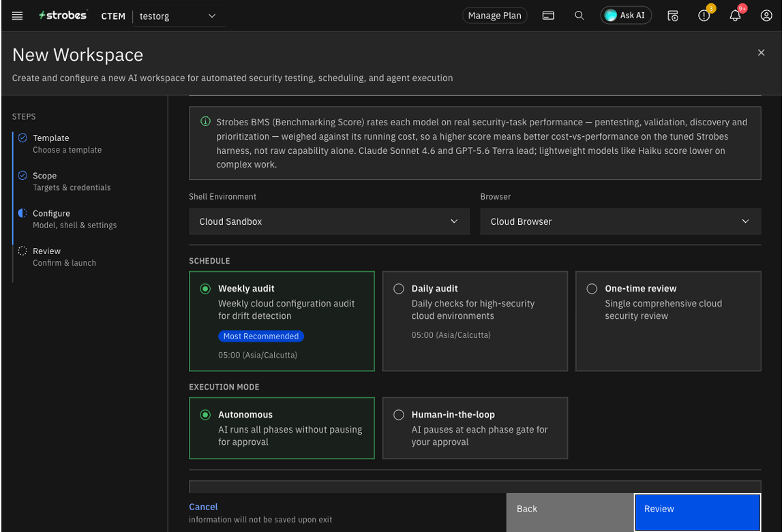
Task: Click the Review button
Action: (x=697, y=512)
